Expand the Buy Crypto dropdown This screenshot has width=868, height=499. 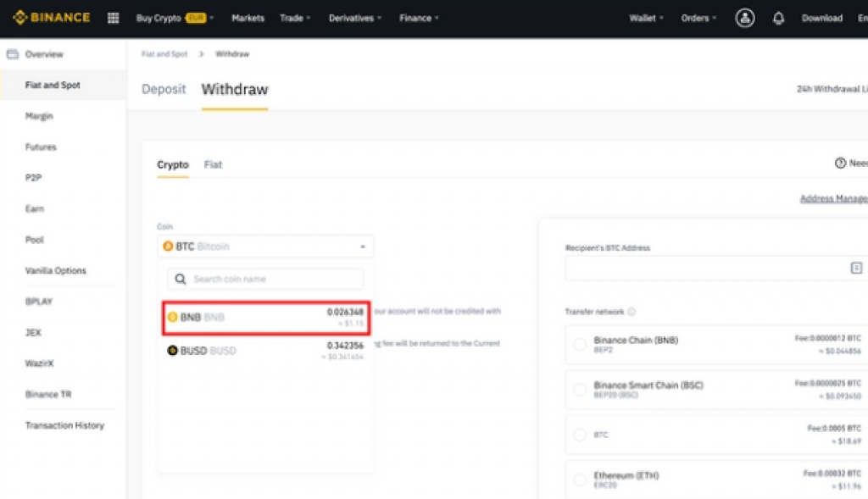pyautogui.click(x=175, y=19)
